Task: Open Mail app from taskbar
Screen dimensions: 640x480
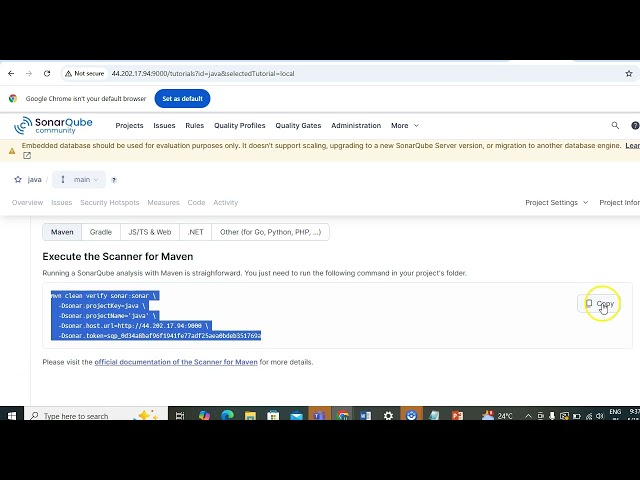Action: coord(296,415)
